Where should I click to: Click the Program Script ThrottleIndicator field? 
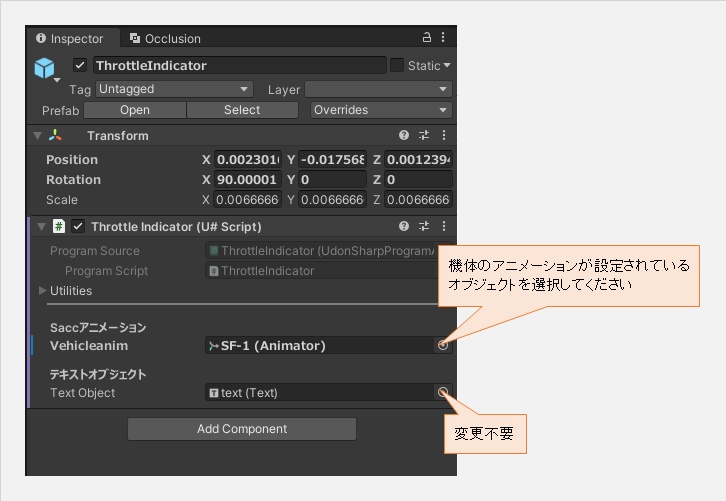pyautogui.click(x=322, y=271)
